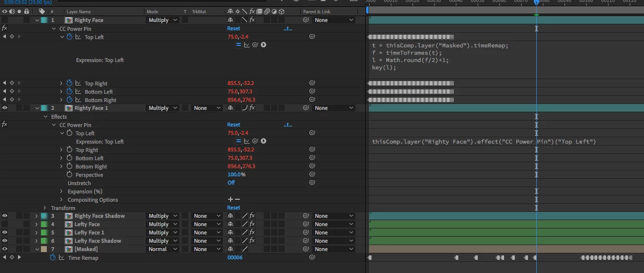
Task: Open expression language menu for Righty Face 1
Action: [x=263, y=141]
